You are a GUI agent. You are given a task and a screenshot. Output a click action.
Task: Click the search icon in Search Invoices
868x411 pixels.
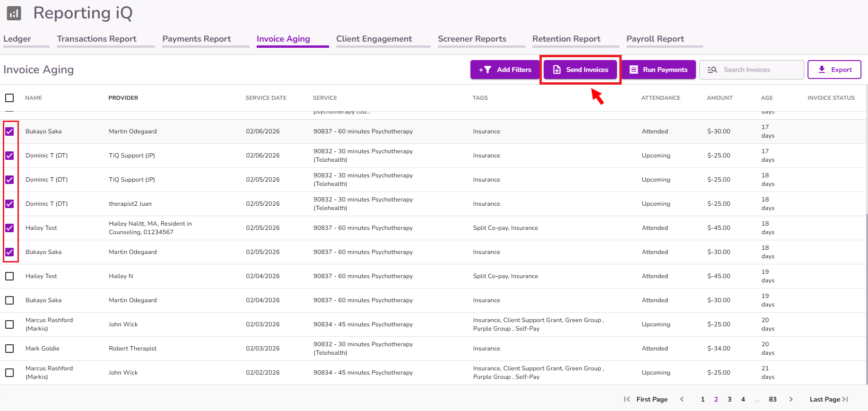(x=712, y=70)
